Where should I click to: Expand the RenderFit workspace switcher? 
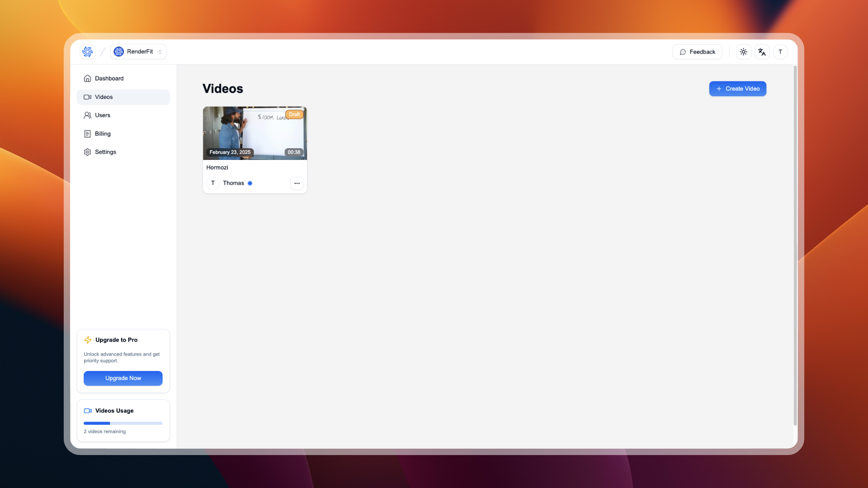click(138, 52)
